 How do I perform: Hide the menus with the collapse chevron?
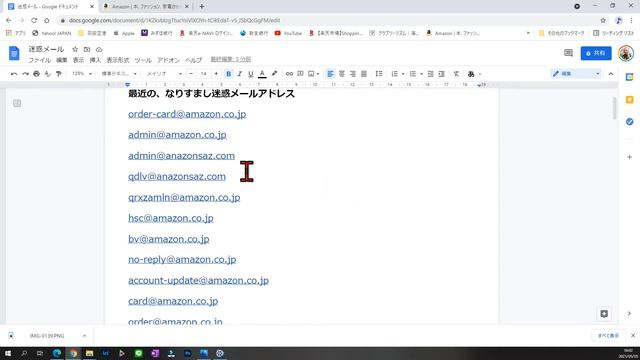click(611, 74)
